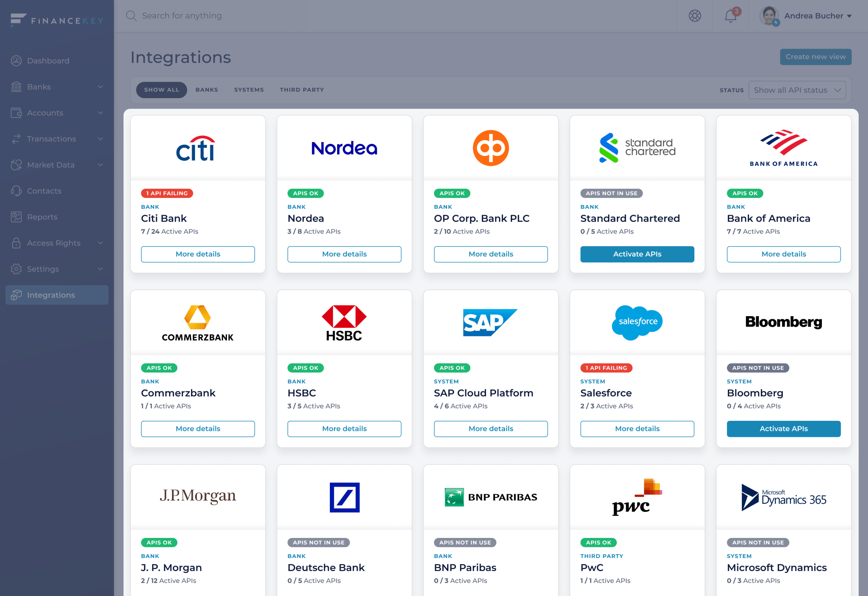Viewport: 868px width, 596px height.
Task: Click the FinanceKey logo
Action: (x=57, y=20)
